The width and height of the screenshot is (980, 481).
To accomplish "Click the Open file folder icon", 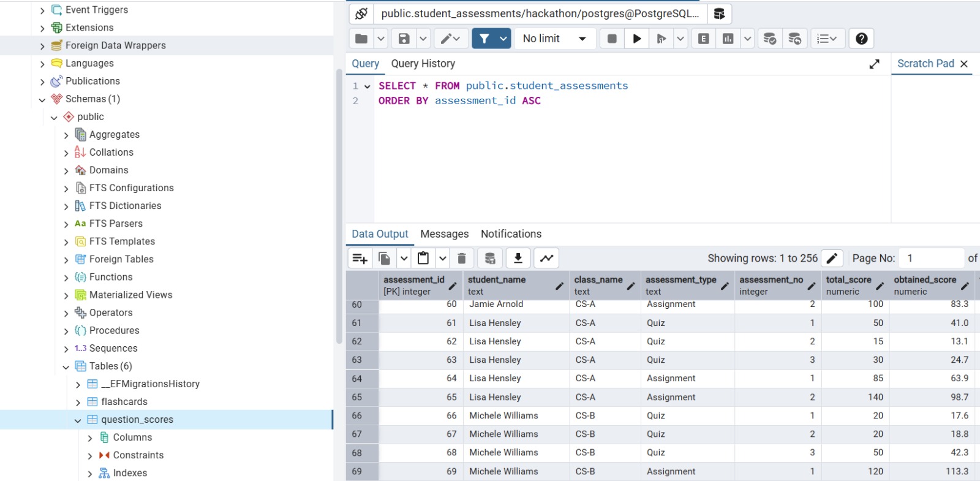I will [x=361, y=39].
